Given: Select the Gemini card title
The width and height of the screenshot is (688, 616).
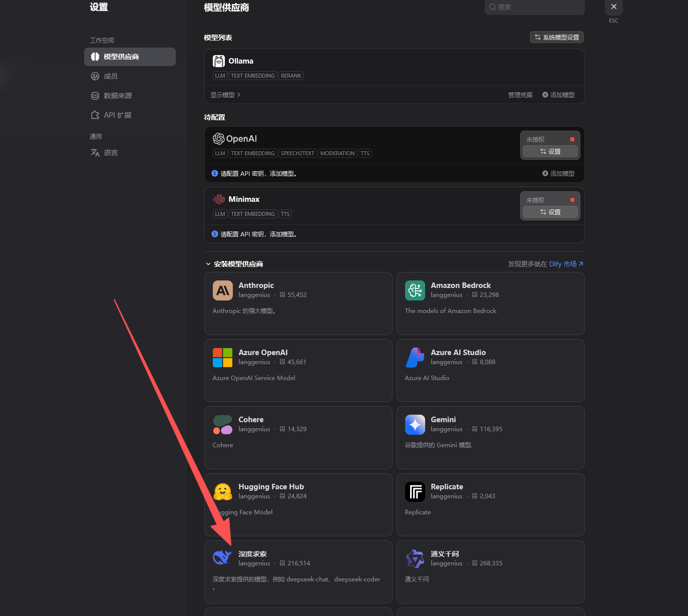Looking at the screenshot, I should pos(443,420).
